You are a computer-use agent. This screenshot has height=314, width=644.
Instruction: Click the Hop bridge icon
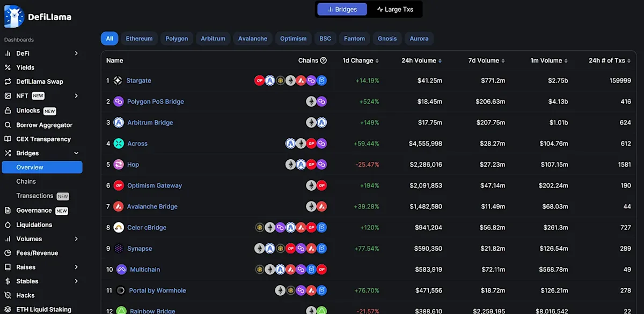click(x=119, y=165)
